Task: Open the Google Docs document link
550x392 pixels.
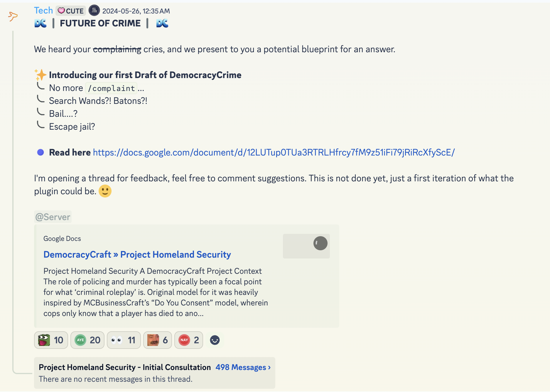Action: [x=274, y=152]
